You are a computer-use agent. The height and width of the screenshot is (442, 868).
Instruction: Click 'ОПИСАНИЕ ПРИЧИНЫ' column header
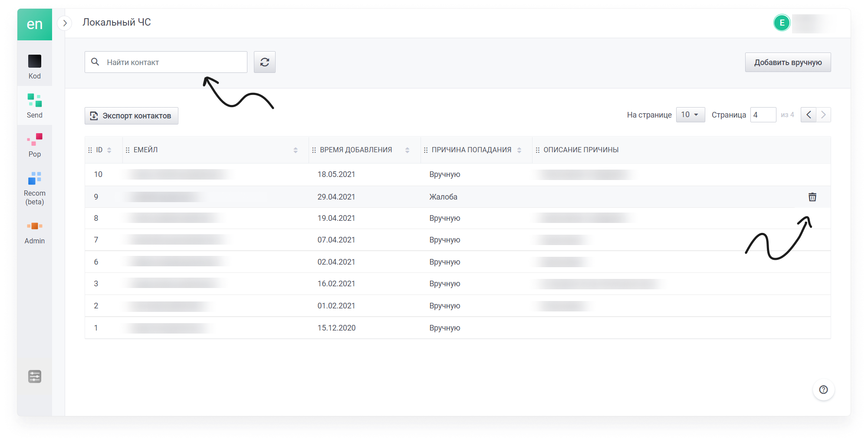coord(581,150)
